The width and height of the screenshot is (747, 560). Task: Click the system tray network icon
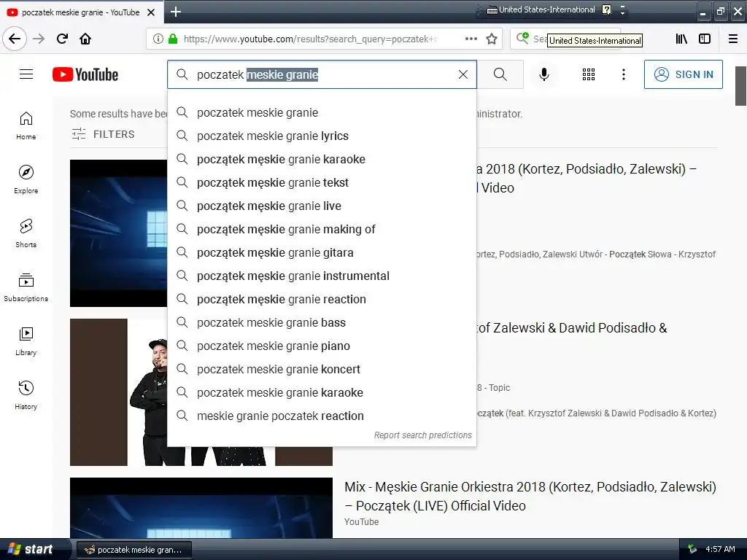tap(692, 549)
